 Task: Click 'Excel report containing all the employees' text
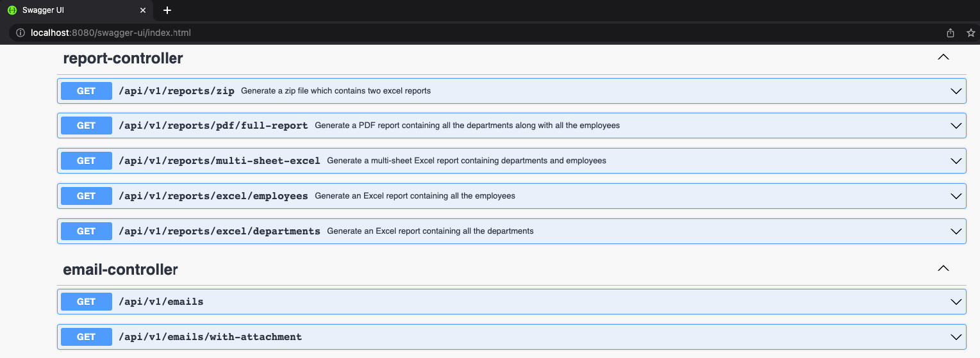[415, 196]
